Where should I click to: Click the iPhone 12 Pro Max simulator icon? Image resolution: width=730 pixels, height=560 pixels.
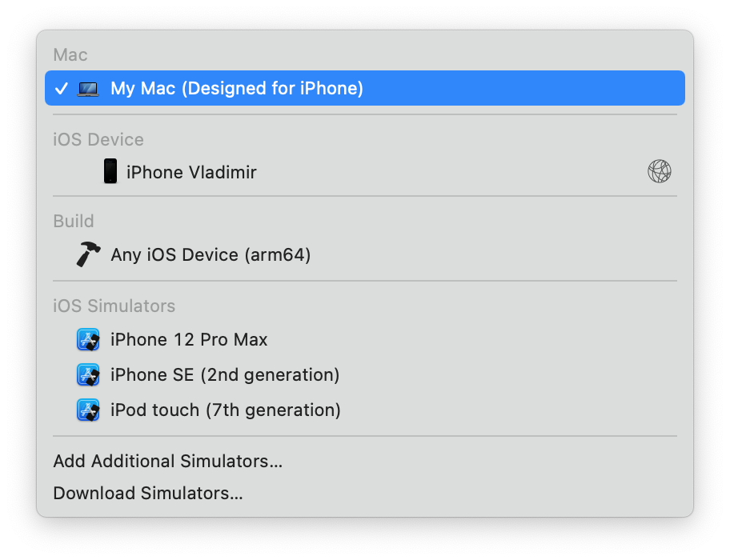(x=88, y=340)
